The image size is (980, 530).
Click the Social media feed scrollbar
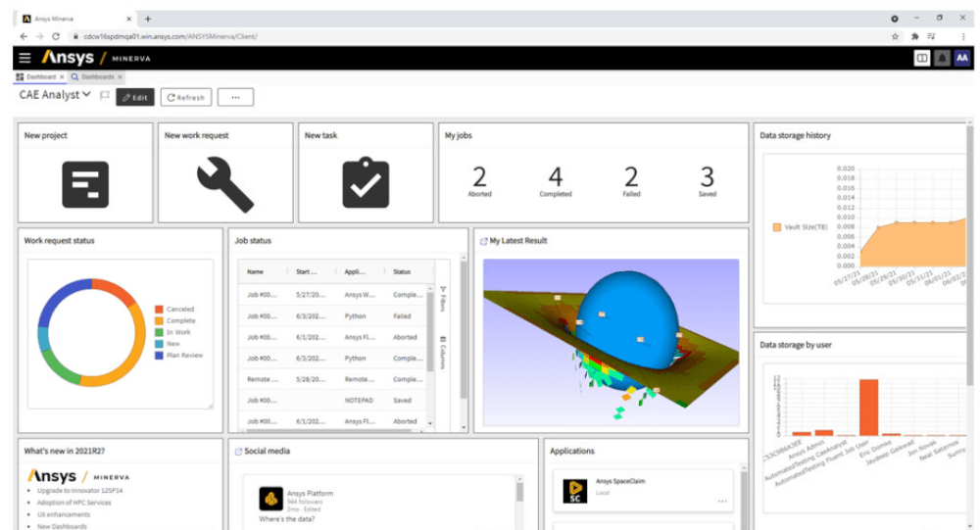click(518, 491)
